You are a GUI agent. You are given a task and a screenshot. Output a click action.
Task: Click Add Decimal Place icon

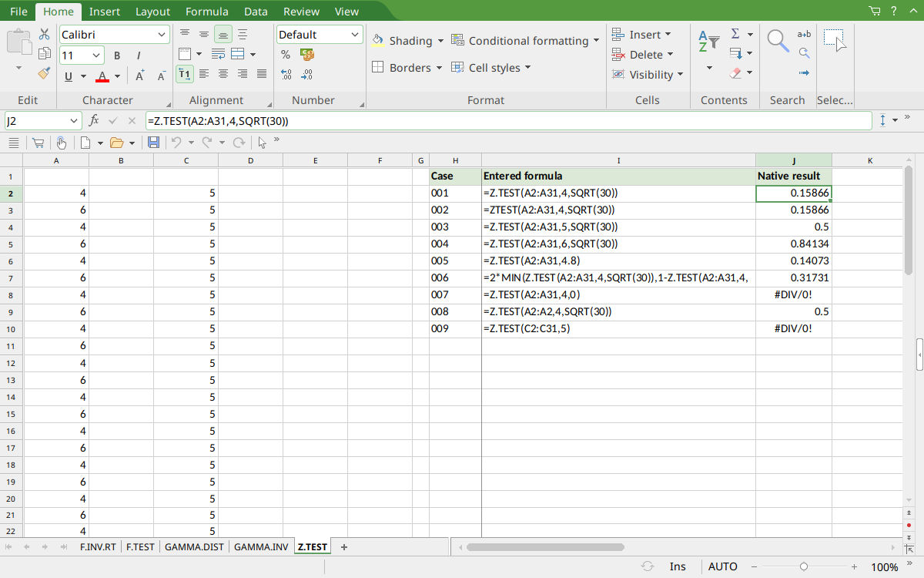pos(286,75)
